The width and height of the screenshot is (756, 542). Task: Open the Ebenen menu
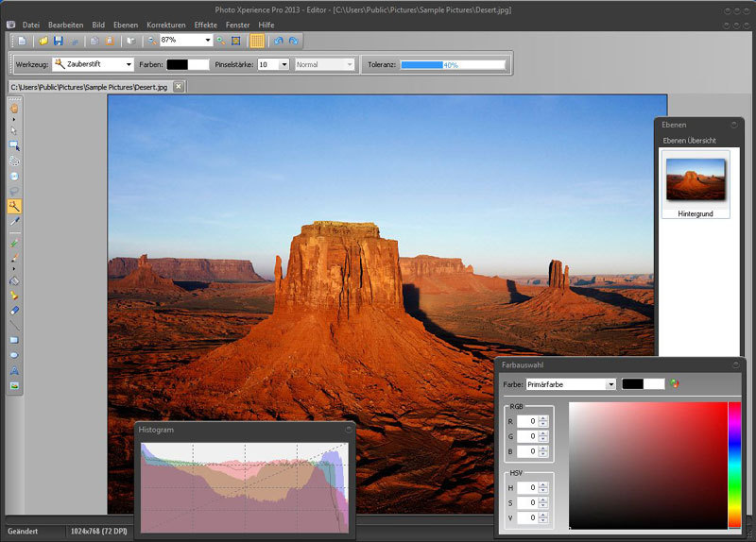[x=126, y=25]
